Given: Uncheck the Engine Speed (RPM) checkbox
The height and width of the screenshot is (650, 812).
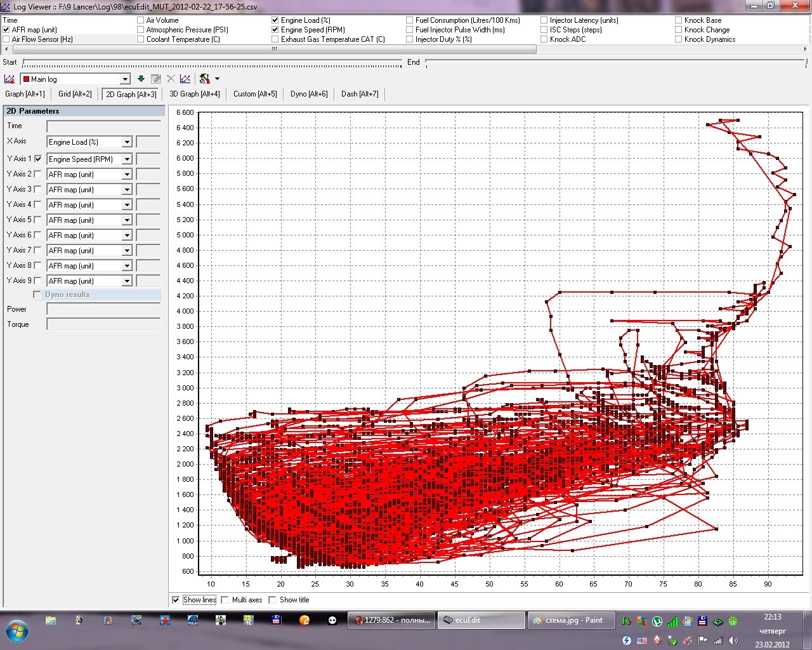Looking at the screenshot, I should click(x=275, y=30).
